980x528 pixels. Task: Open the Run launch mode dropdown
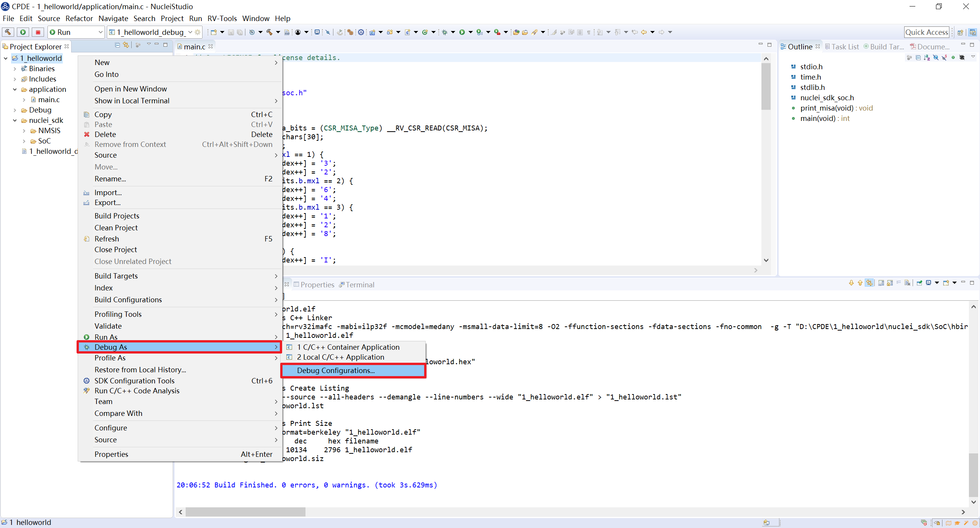101,32
